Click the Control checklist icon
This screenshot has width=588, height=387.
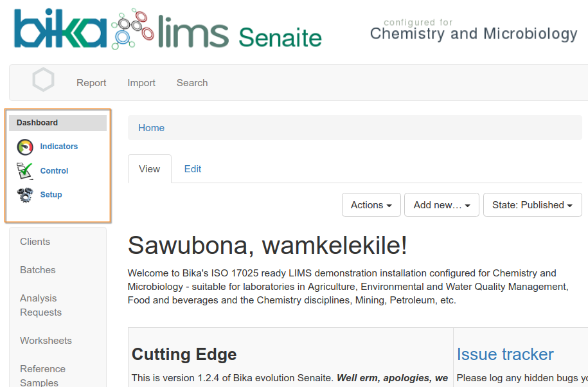tap(25, 171)
